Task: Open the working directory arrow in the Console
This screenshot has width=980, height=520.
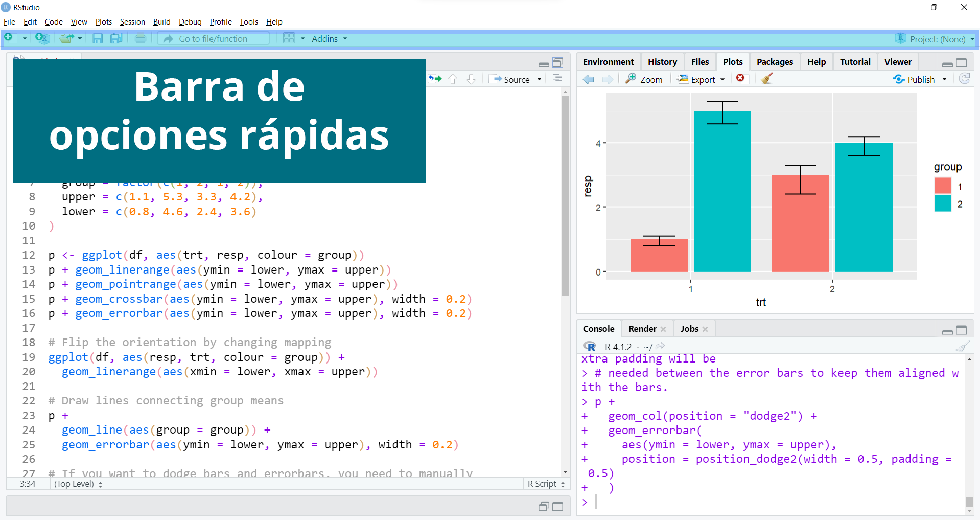Action: pos(661,346)
